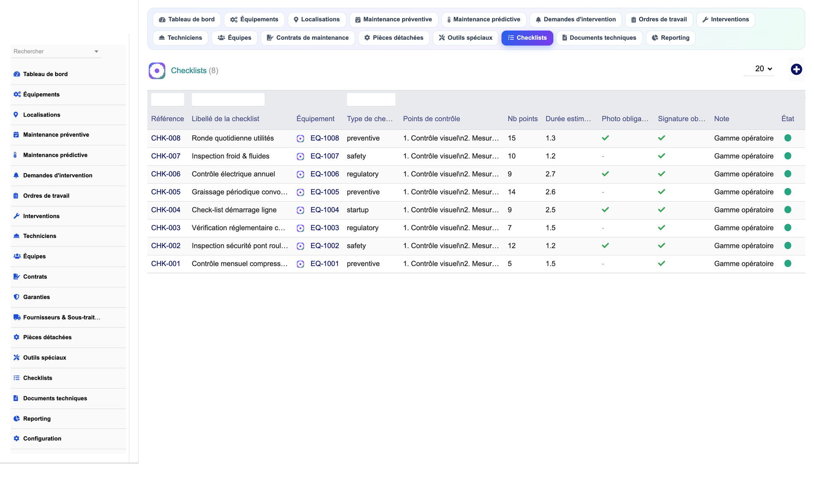Click the Outils spéciaux crossed-tools icon in sidebar
Viewport: 814px width, 504px height.
pyautogui.click(x=16, y=358)
